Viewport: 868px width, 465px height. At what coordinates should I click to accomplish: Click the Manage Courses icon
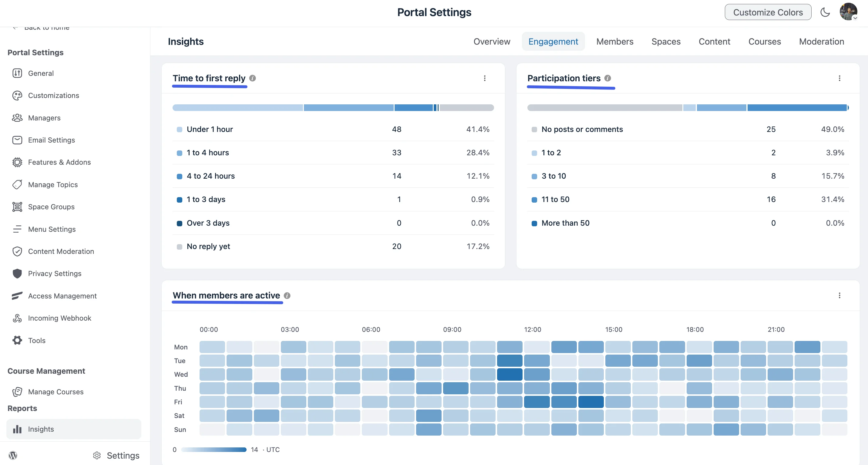[x=17, y=392]
